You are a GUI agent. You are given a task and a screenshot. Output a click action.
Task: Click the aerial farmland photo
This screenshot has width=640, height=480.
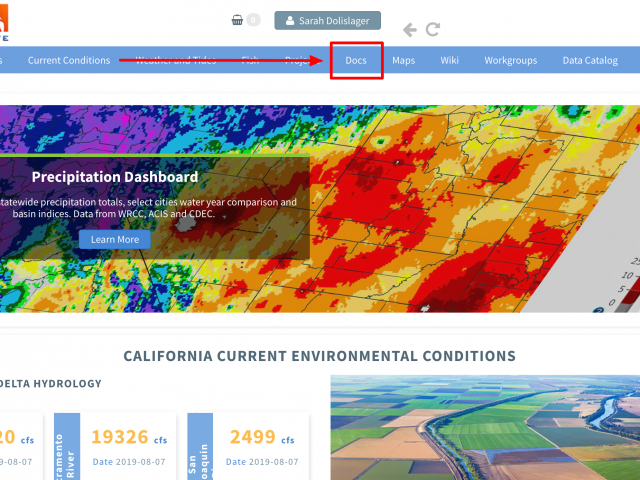pyautogui.click(x=485, y=427)
